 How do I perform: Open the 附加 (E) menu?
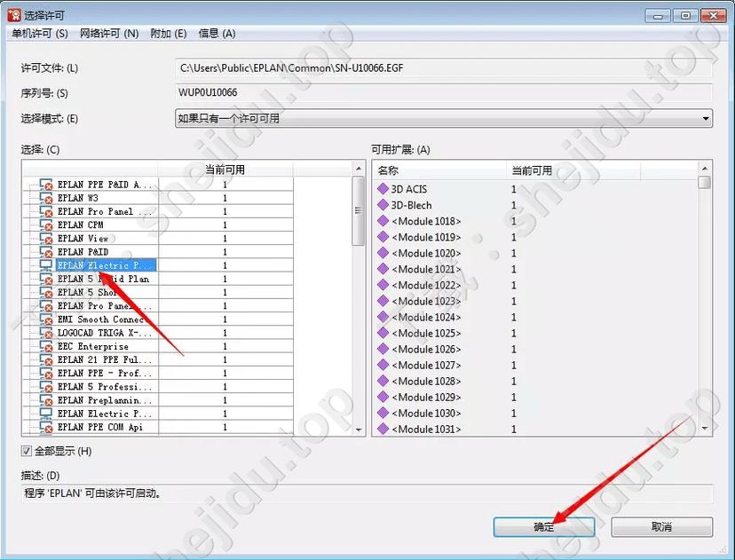tap(169, 34)
